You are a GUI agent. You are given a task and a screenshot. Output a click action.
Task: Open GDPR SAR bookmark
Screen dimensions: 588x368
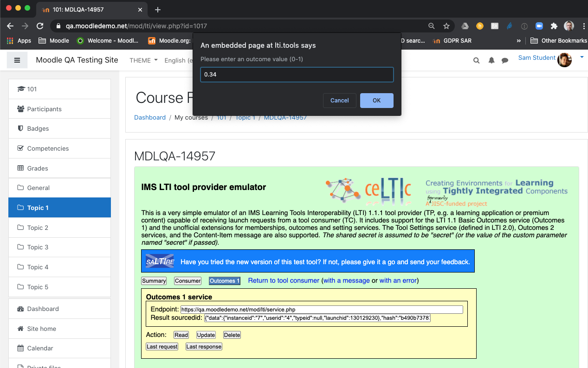pyautogui.click(x=452, y=41)
